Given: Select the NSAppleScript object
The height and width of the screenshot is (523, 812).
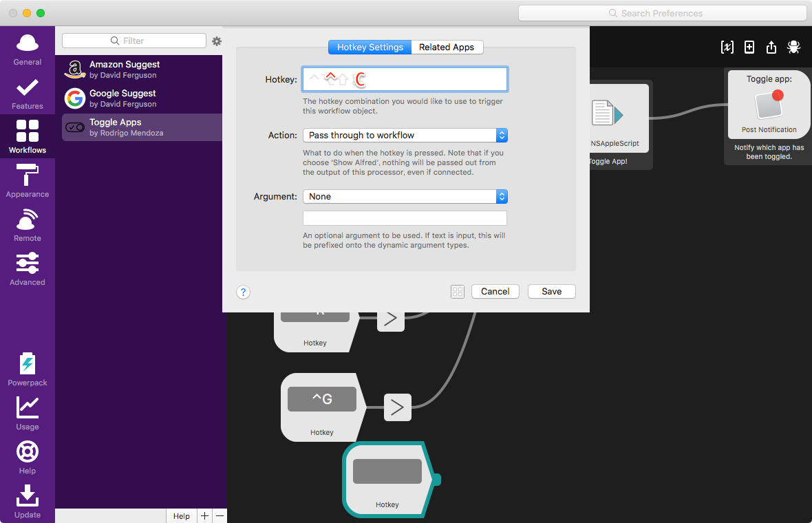Looking at the screenshot, I should pos(619,118).
